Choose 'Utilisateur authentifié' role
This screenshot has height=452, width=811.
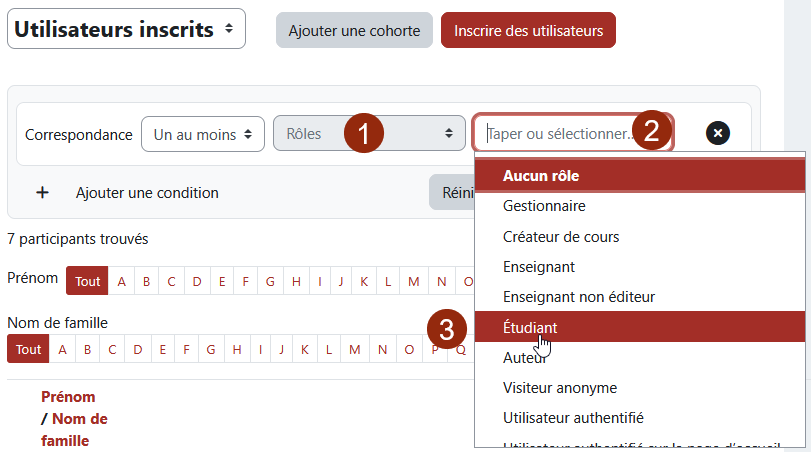(x=573, y=417)
